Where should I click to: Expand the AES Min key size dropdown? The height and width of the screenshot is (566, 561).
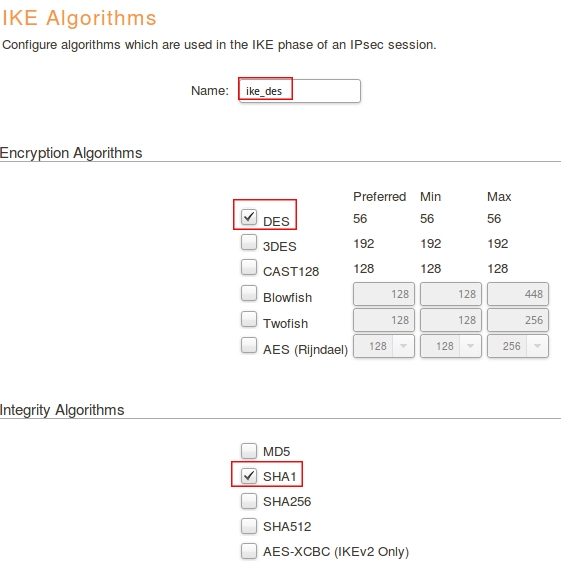click(x=451, y=346)
